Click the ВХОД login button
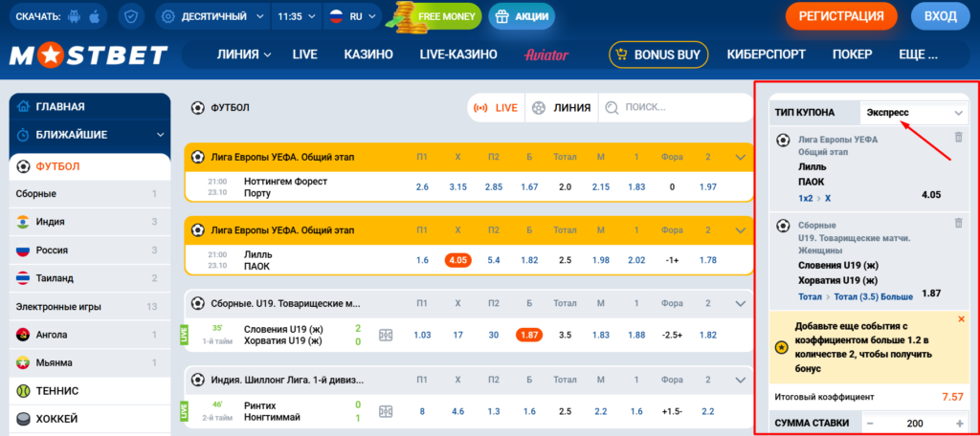Image resolution: width=980 pixels, height=436 pixels. point(940,16)
